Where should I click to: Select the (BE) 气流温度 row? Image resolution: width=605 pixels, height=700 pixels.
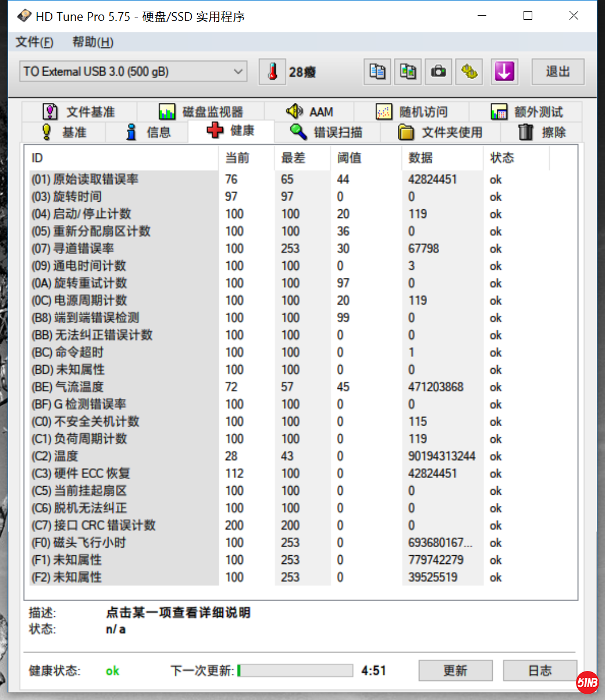pos(289,387)
